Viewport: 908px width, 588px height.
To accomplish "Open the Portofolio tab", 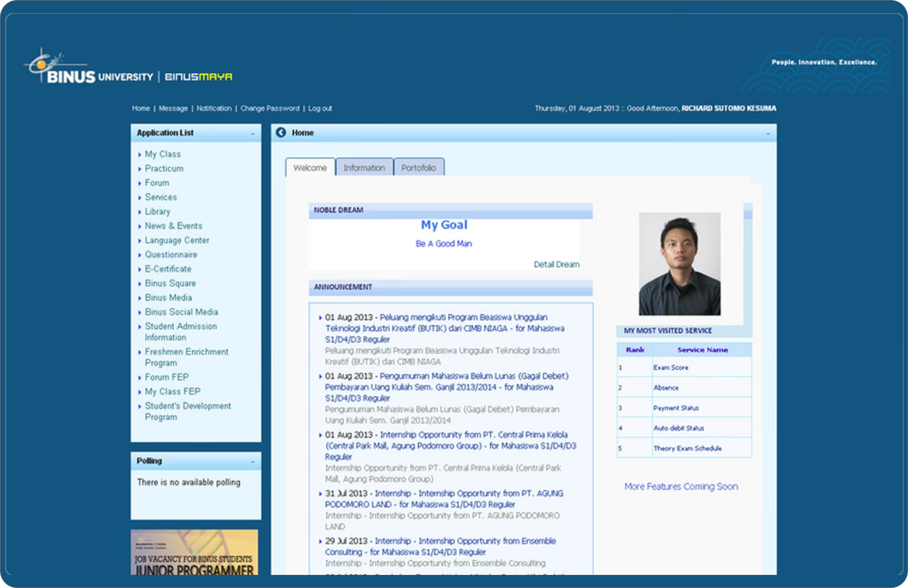I will [419, 168].
